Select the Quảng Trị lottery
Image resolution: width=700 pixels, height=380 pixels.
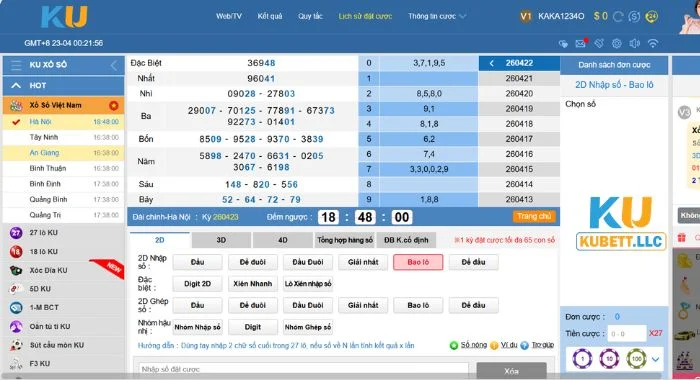(63, 215)
